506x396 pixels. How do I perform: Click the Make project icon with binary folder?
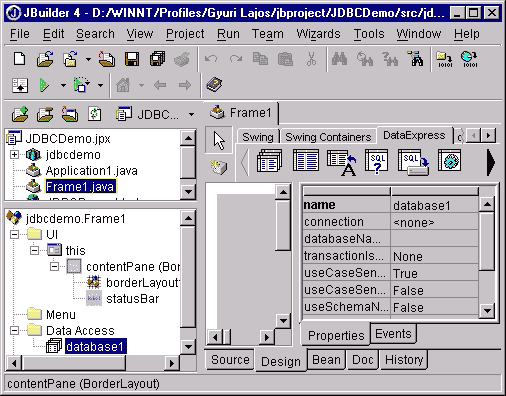444,60
